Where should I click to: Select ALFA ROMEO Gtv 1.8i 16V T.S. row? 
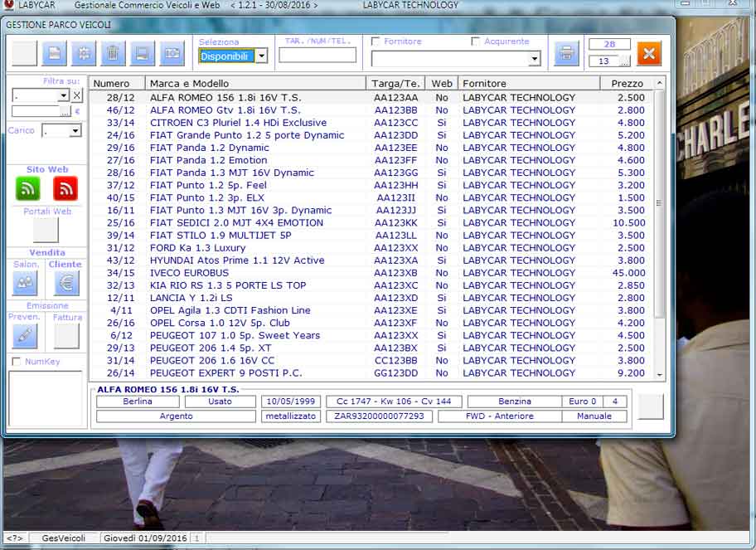click(371, 110)
